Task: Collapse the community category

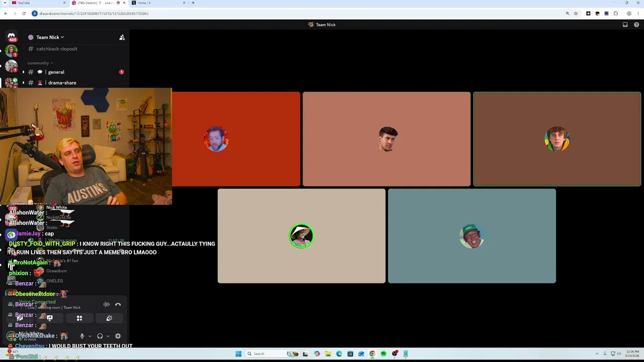Action: coord(40,63)
